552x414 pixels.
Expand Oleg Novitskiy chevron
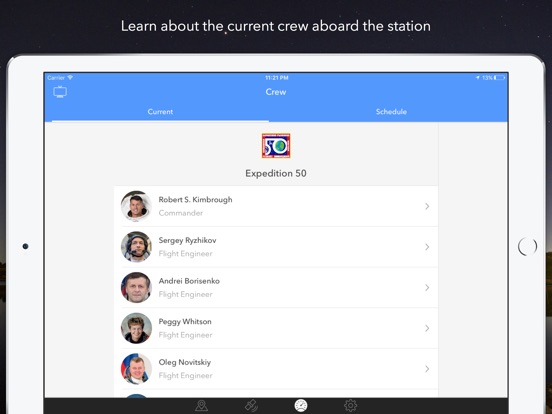click(x=427, y=369)
